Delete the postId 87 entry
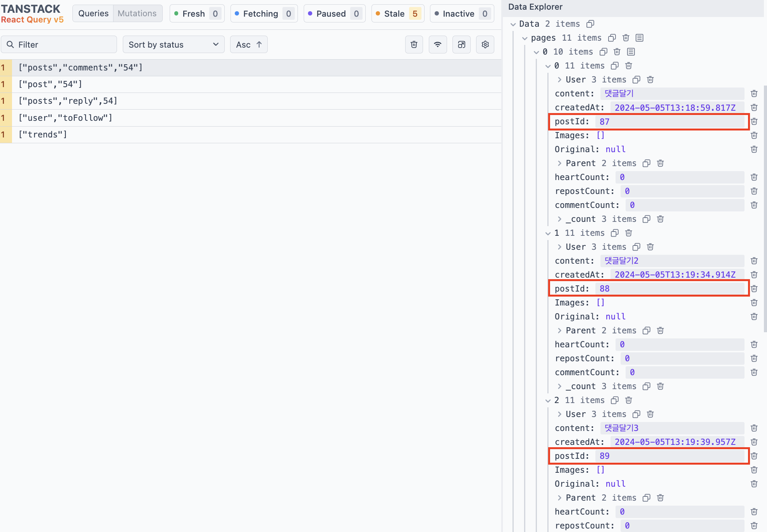Image resolution: width=767 pixels, height=532 pixels. 754,122
